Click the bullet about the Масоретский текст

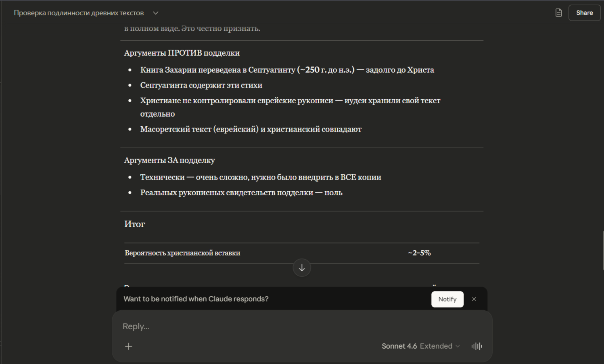[x=251, y=129]
